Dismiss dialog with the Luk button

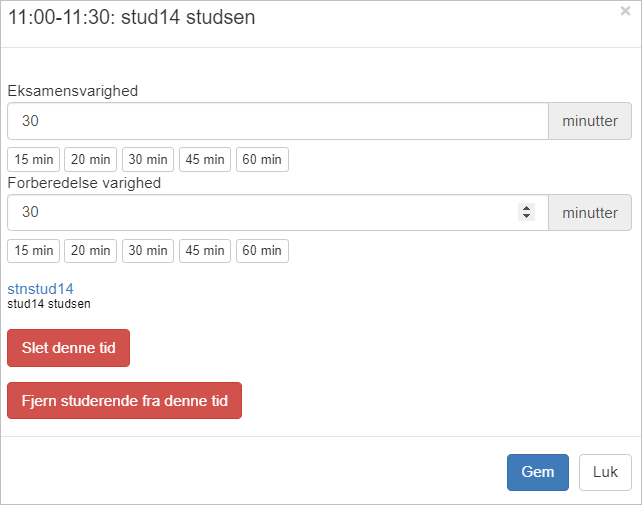point(605,472)
